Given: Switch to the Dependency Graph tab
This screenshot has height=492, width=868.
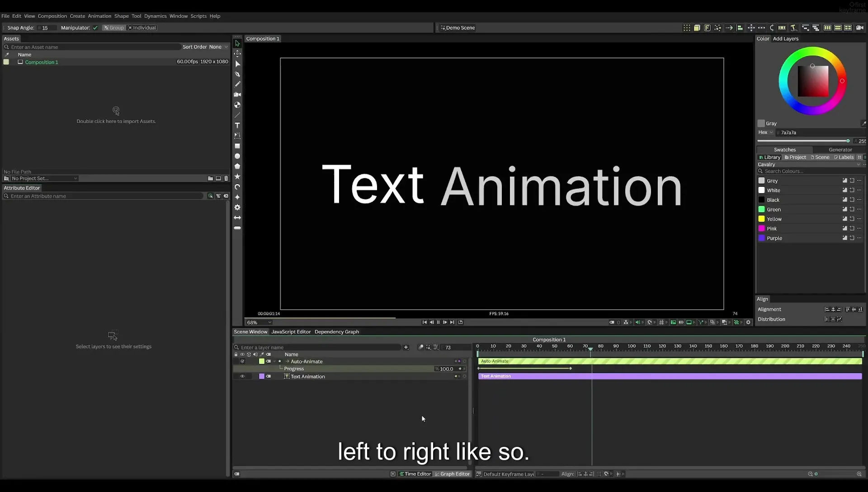Looking at the screenshot, I should [337, 332].
